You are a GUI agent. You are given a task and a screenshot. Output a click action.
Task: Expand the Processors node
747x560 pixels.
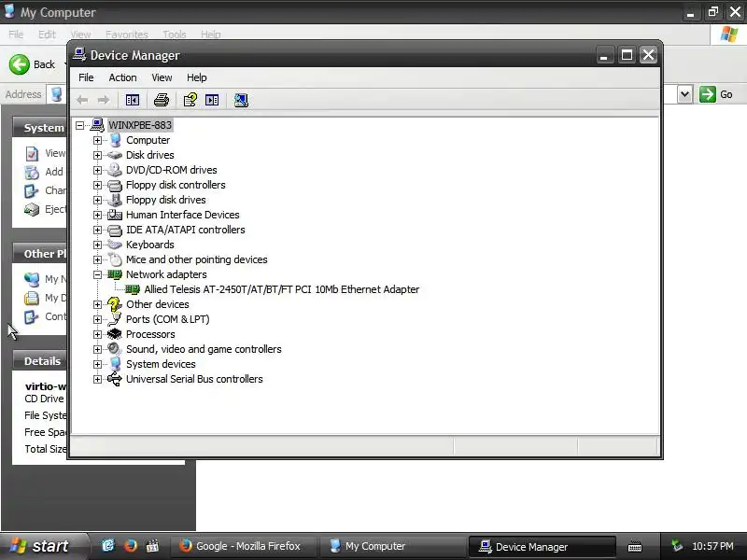[97, 334]
